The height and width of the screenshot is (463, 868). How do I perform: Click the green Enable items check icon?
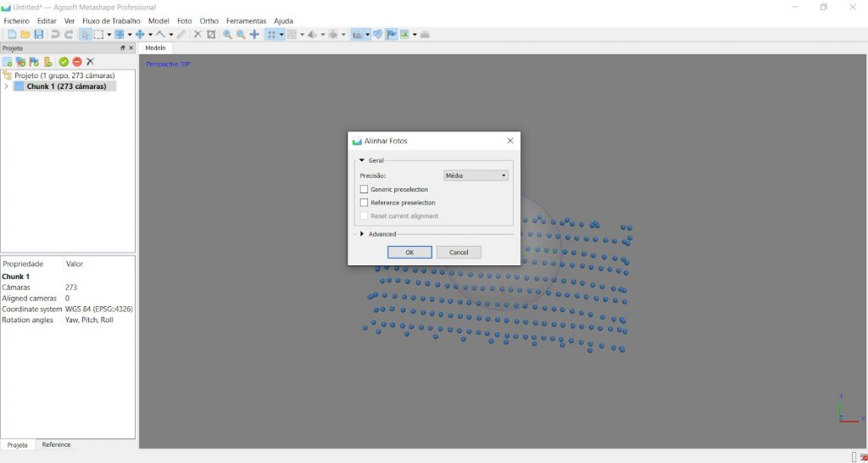[64, 62]
